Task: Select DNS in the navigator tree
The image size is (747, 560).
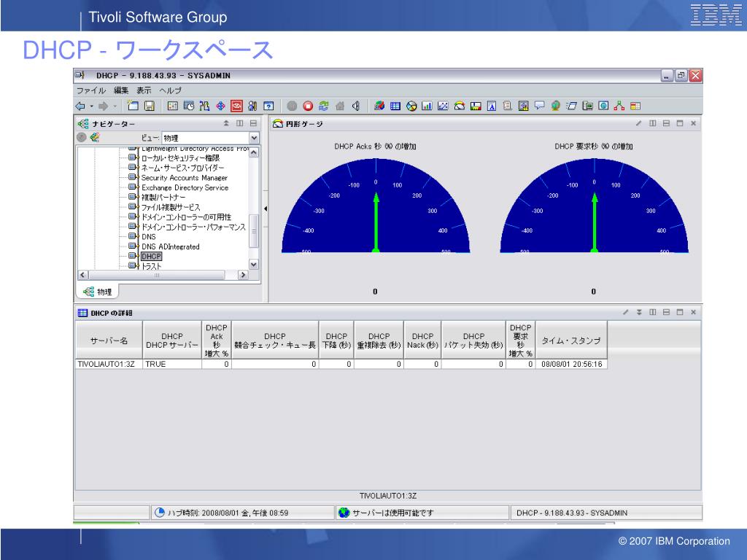Action: tap(149, 237)
